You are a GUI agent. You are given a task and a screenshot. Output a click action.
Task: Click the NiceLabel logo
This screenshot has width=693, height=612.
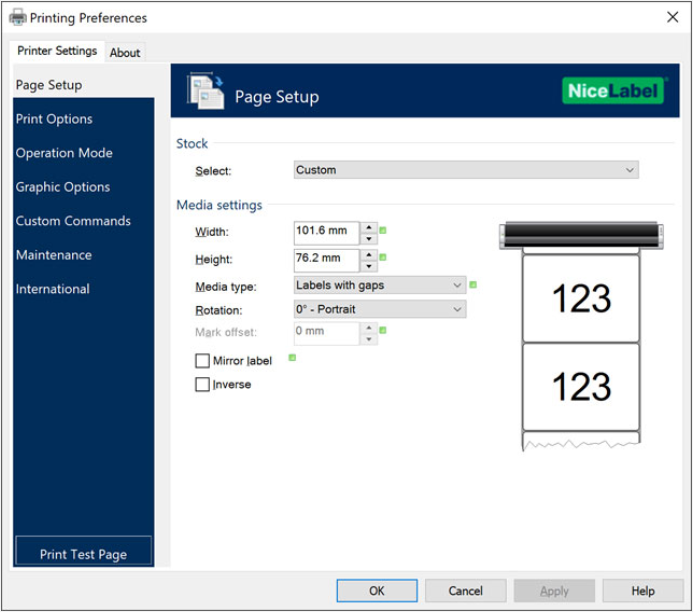[x=614, y=92]
